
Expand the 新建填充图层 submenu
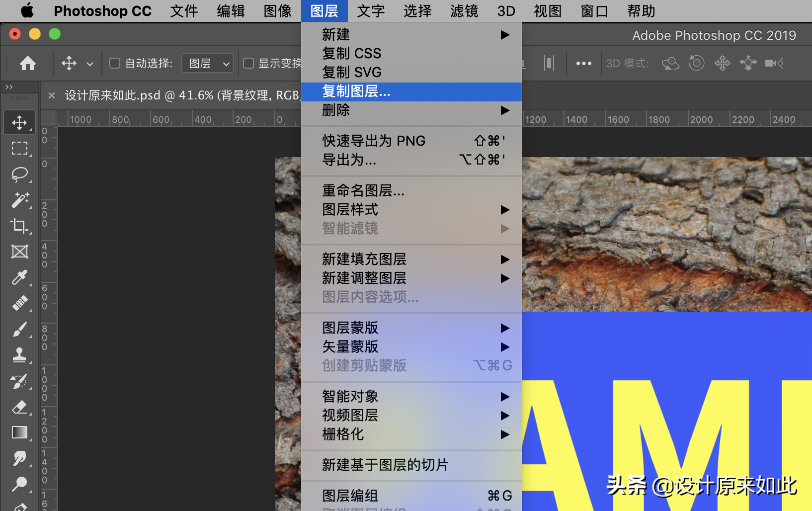click(411, 259)
